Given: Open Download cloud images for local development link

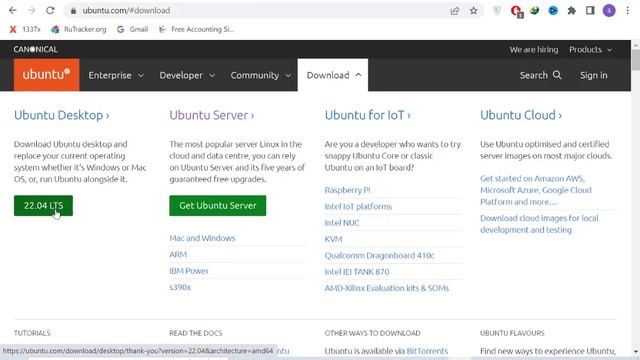Looking at the screenshot, I should (539, 224).
